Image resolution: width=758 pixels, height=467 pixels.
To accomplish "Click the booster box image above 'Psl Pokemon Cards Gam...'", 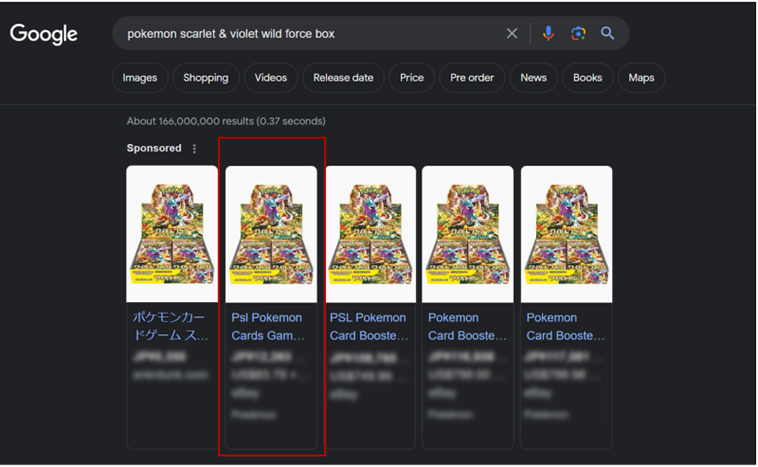I will click(271, 234).
